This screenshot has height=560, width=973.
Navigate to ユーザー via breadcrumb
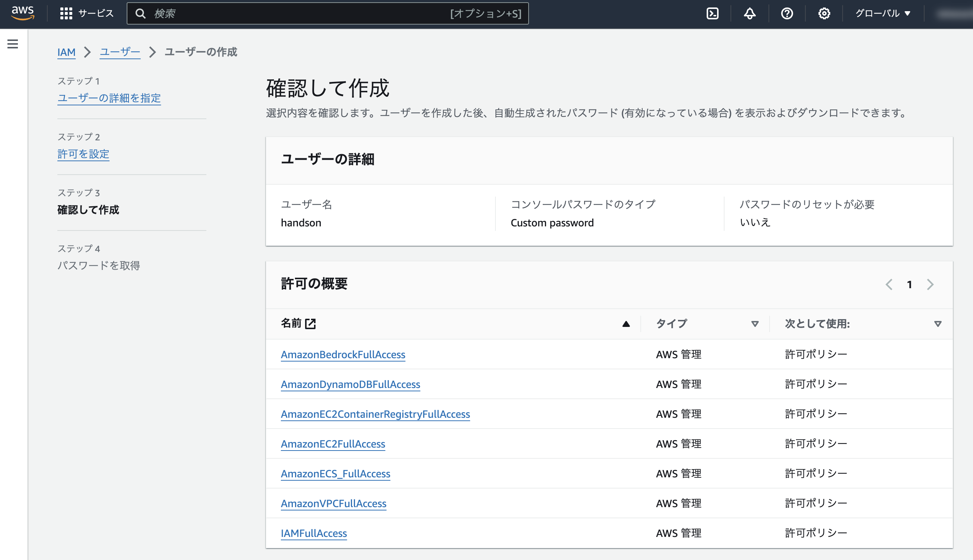click(120, 52)
